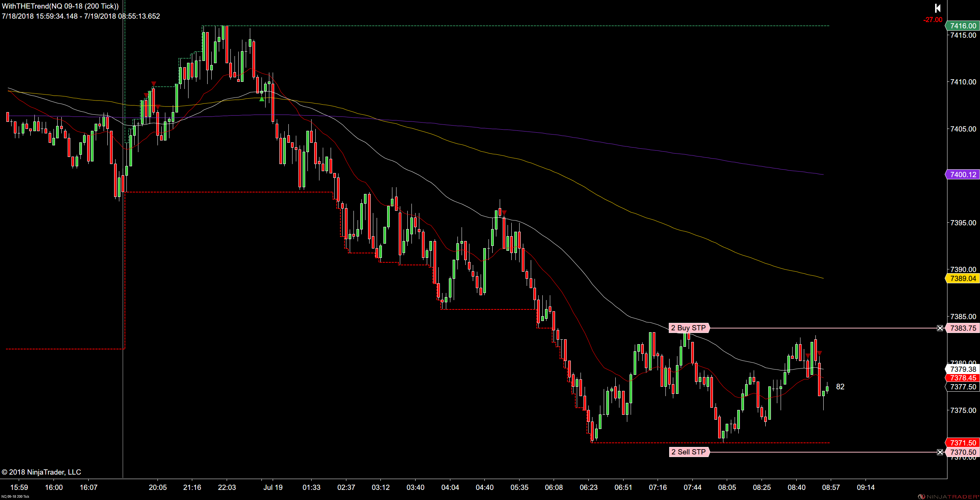Screen dimensions: 980x500
Task: Click the red down-arrow signal above 20:05 candle
Action: coord(153,84)
